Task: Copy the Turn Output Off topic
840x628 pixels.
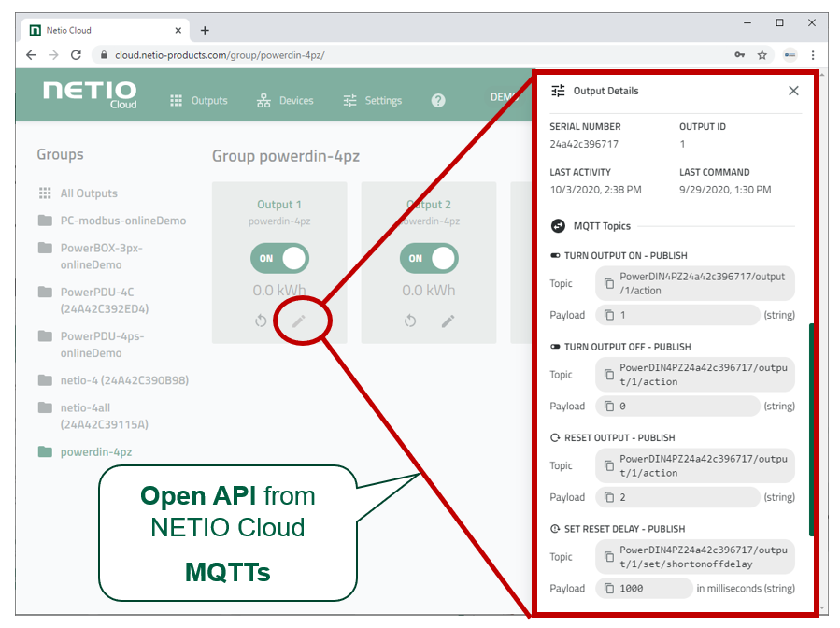Action: point(609,374)
